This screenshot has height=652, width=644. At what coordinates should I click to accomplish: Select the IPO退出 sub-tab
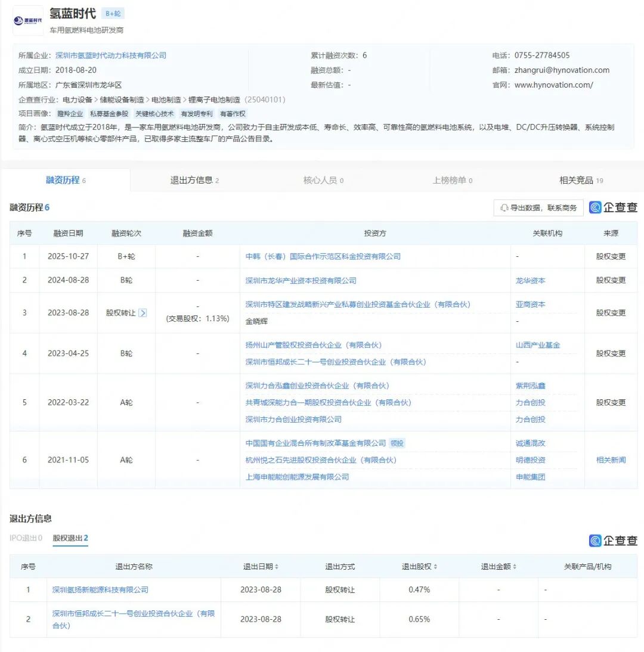(x=26, y=538)
